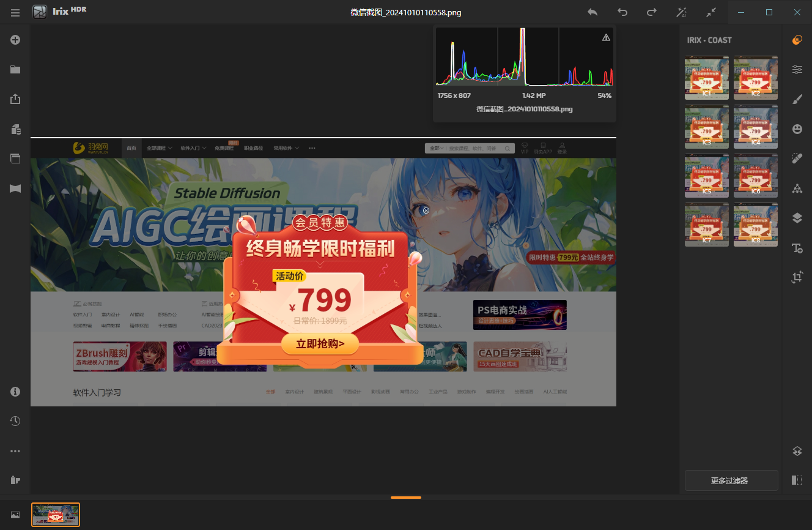The image size is (812, 530).
Task: Select the Add Text tool
Action: coord(797,247)
